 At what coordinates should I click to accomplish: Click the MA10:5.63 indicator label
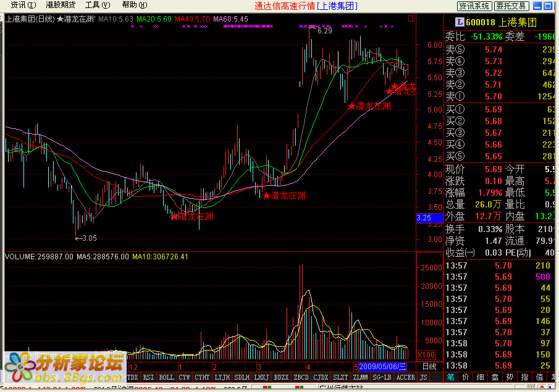pyautogui.click(x=116, y=19)
